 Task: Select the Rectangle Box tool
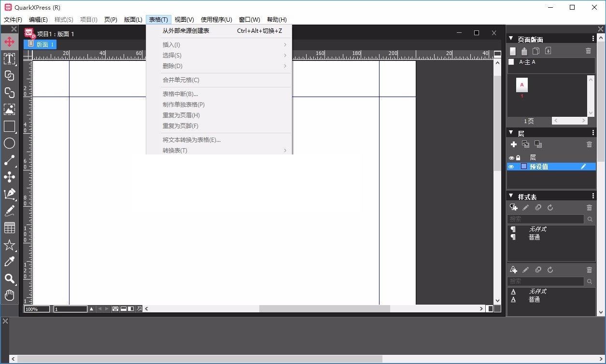pos(9,126)
